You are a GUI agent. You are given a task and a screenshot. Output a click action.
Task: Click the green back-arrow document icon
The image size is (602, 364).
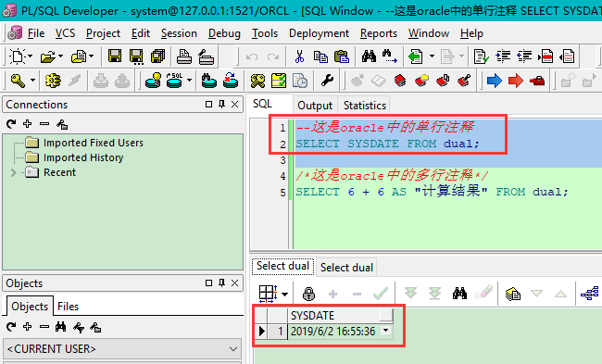(416, 56)
